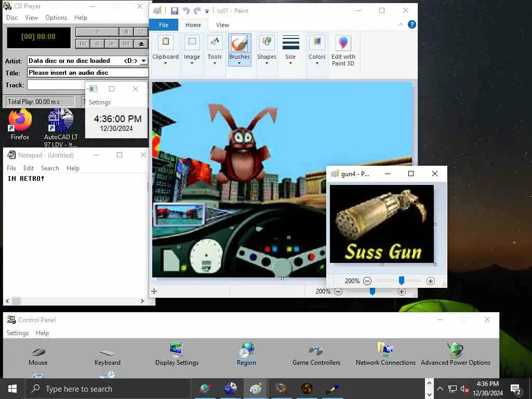
Task: Expand the Image group dropdown in Paint
Action: [x=192, y=63]
